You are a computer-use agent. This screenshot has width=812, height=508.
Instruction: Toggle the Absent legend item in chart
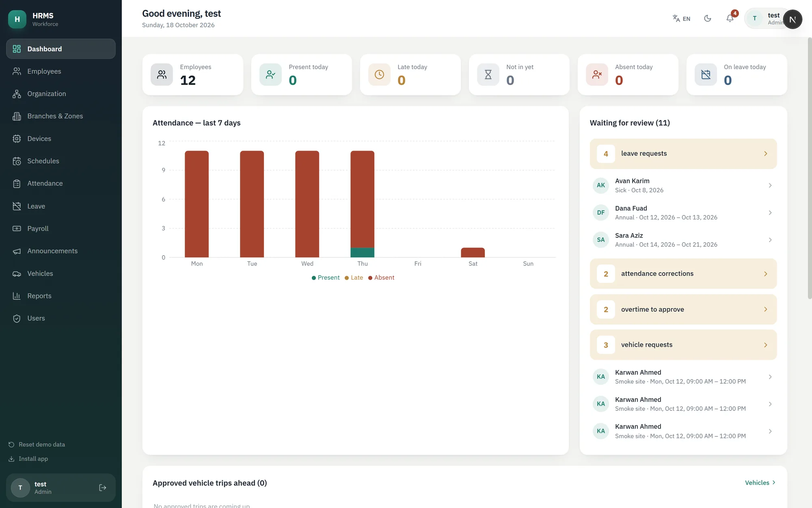[x=381, y=278]
